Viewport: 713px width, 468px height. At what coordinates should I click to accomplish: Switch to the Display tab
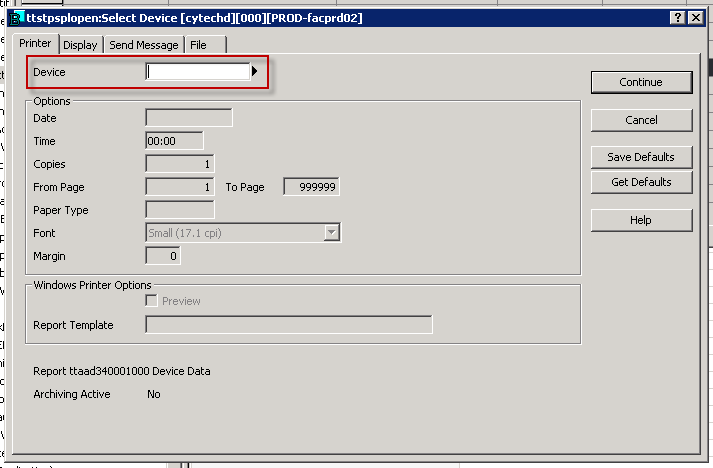click(80, 45)
